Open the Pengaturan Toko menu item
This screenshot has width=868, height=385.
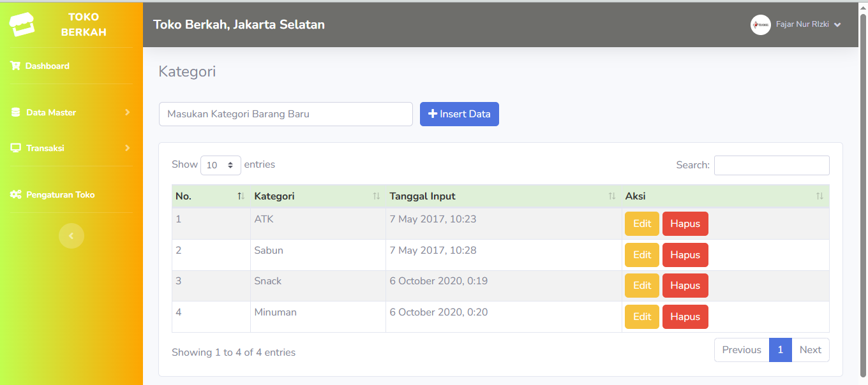(x=60, y=194)
